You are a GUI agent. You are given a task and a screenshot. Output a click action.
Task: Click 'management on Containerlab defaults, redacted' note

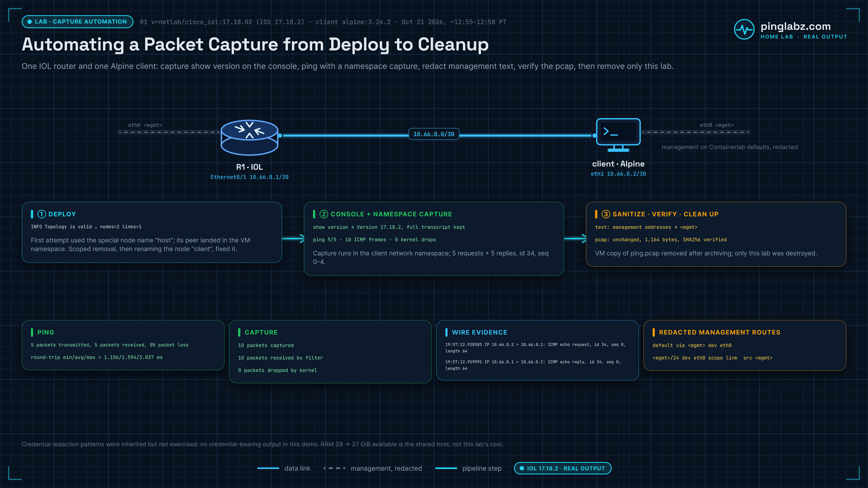(730, 147)
